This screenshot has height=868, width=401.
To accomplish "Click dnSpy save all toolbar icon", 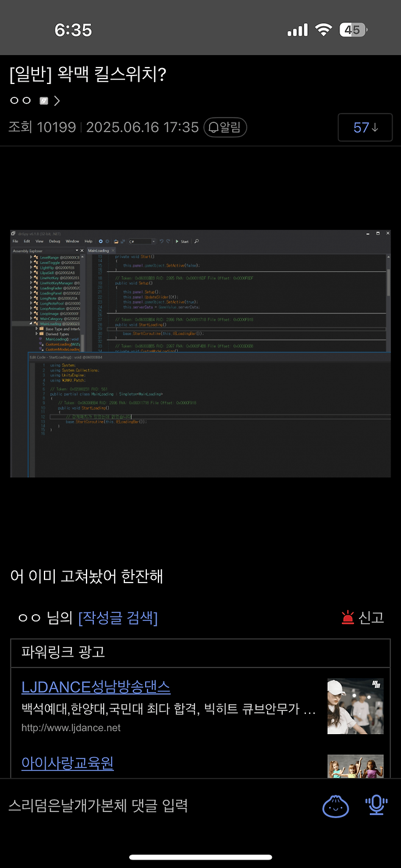I will coord(122,241).
